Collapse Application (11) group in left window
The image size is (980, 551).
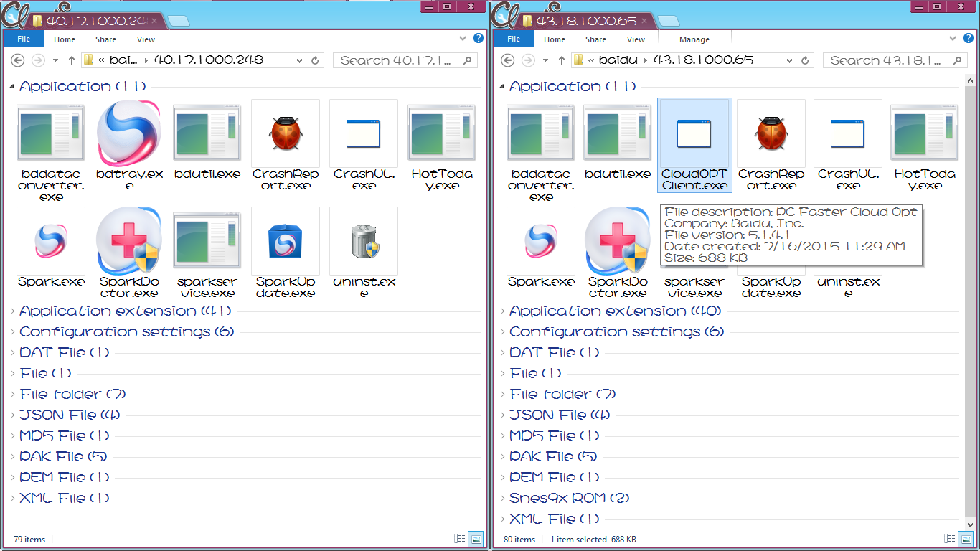point(12,87)
